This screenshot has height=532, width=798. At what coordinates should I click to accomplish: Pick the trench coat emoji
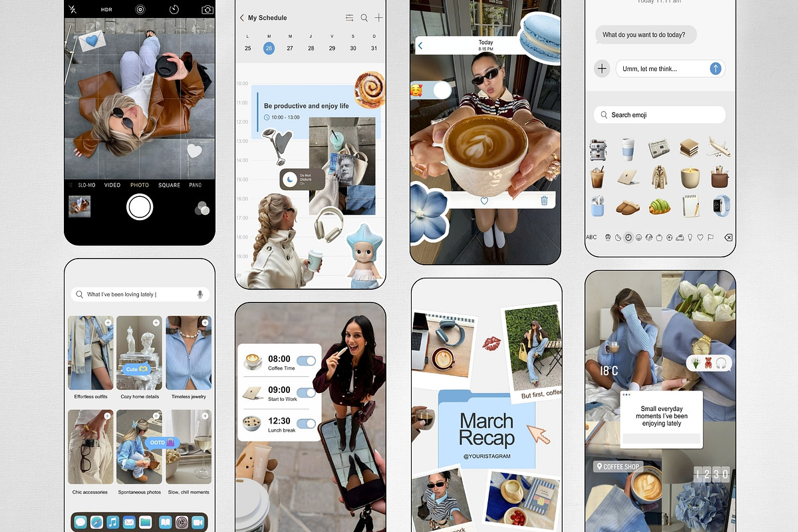[x=659, y=178]
